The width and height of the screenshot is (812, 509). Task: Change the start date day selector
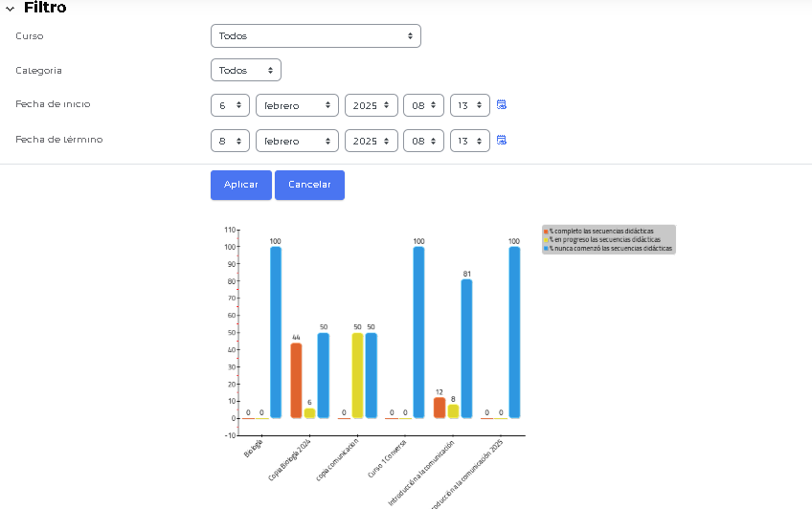point(230,105)
